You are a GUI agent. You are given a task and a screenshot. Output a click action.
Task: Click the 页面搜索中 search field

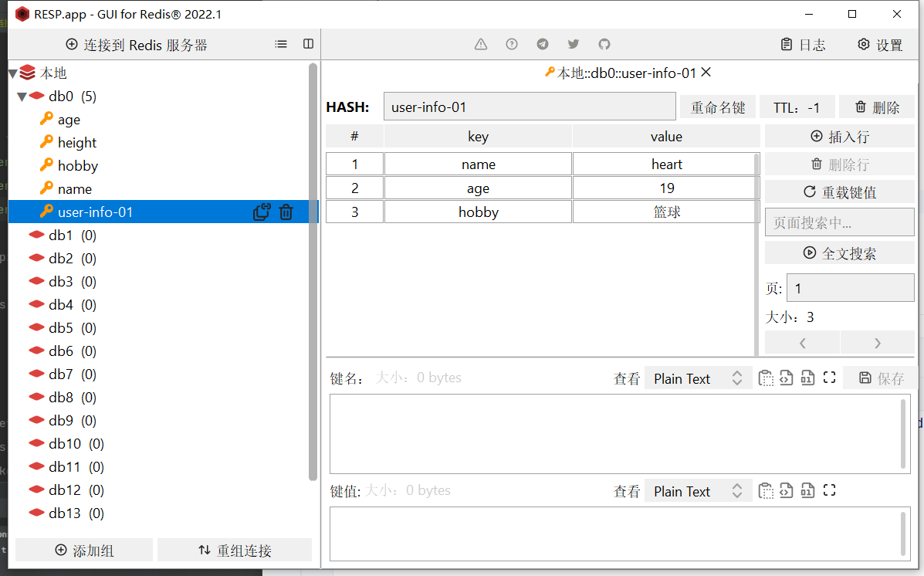pyautogui.click(x=840, y=223)
